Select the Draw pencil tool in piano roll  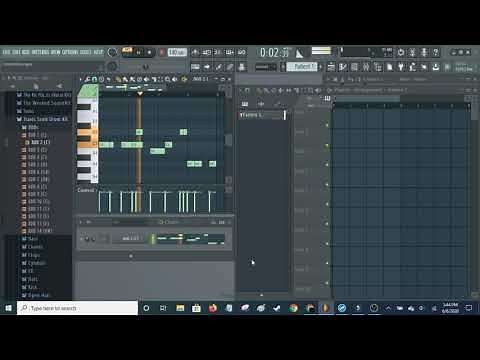(x=118, y=79)
